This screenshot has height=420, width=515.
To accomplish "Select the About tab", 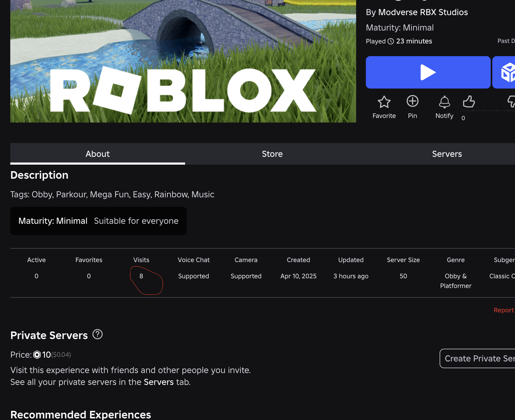I will pyautogui.click(x=98, y=154).
